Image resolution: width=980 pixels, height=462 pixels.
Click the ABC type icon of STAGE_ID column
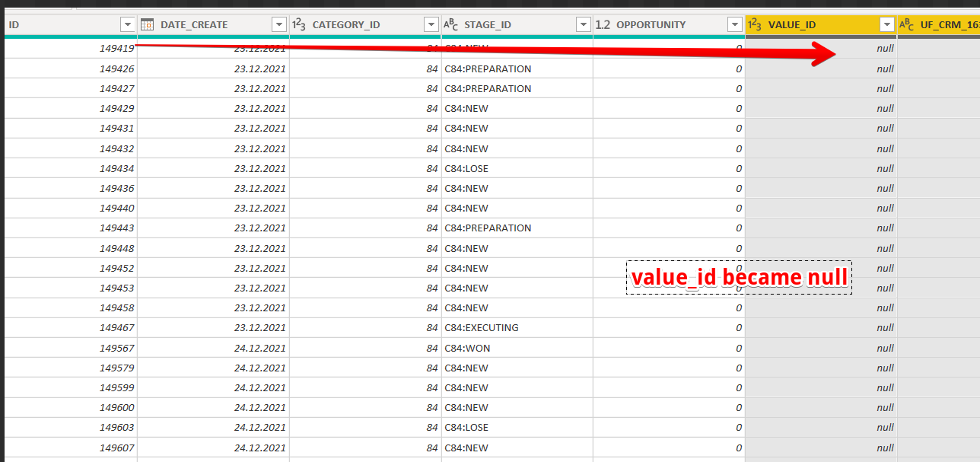point(451,24)
